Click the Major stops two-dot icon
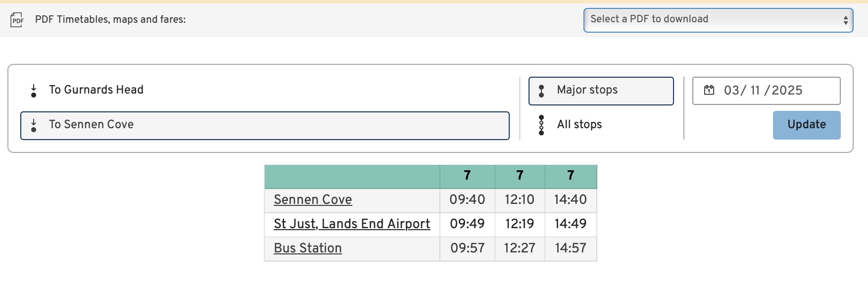Image resolution: width=868 pixels, height=295 pixels. pyautogui.click(x=541, y=91)
